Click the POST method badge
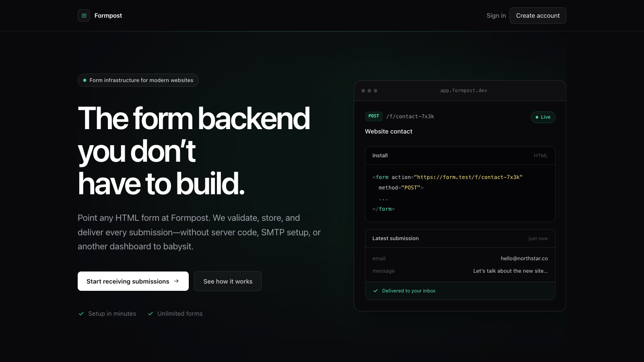644x362 pixels. [x=374, y=116]
